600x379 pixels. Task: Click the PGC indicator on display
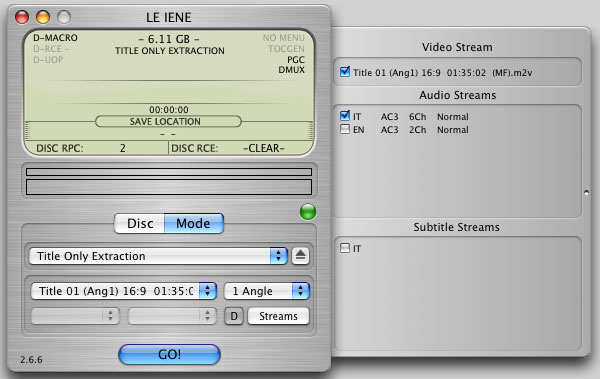296,60
